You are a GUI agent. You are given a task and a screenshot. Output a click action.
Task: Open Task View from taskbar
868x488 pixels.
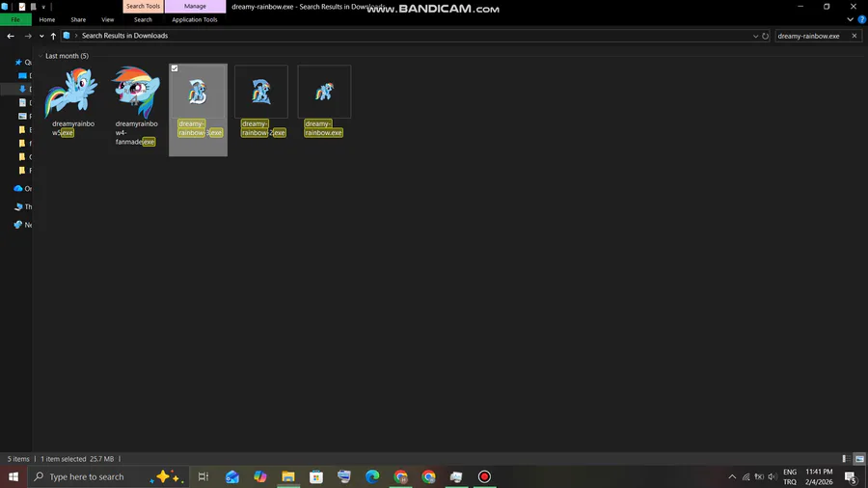203,476
